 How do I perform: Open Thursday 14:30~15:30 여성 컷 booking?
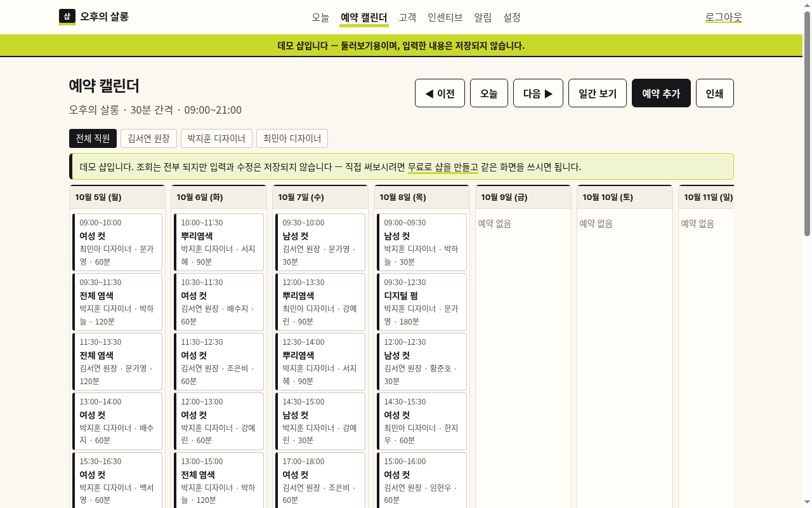[422, 421]
